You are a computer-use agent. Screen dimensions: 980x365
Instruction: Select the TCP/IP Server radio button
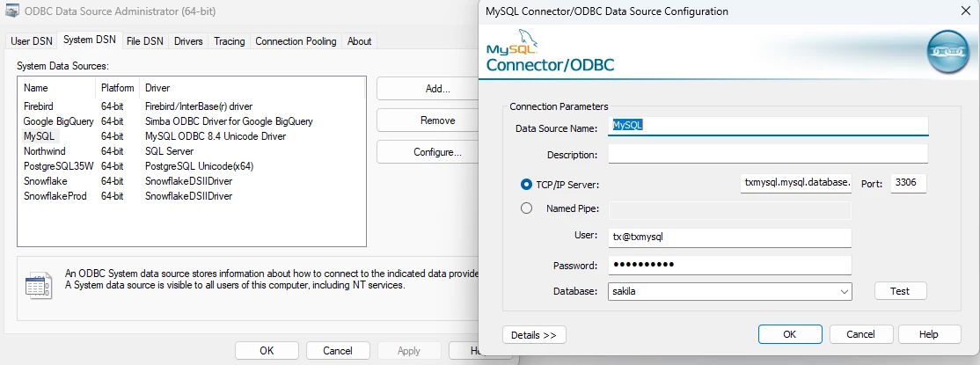pos(527,184)
